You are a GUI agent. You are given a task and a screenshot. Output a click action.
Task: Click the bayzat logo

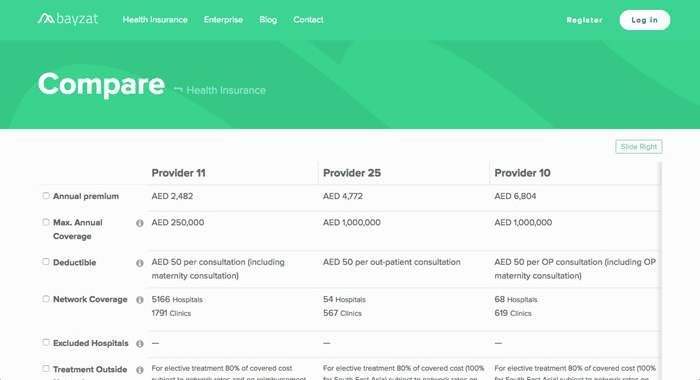point(68,19)
